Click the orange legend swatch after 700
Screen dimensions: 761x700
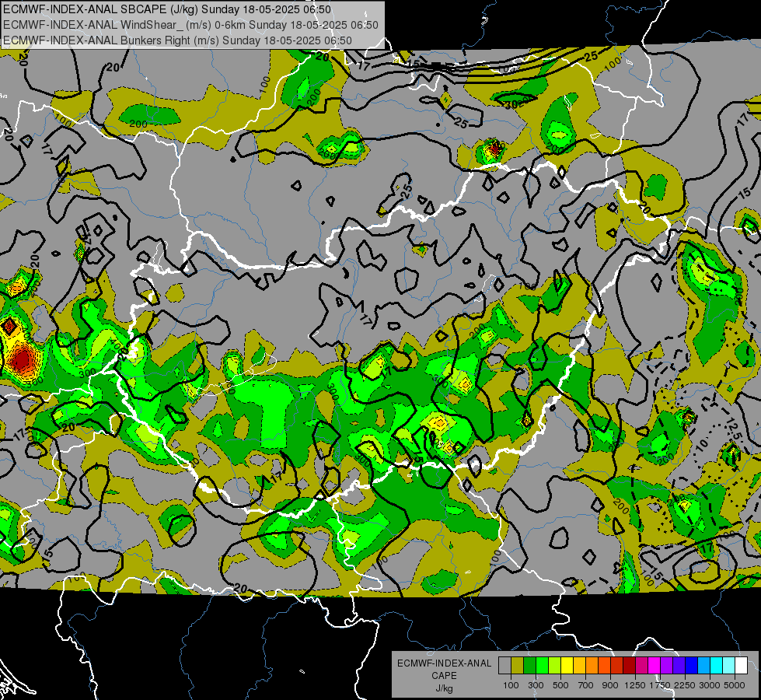coord(592,666)
